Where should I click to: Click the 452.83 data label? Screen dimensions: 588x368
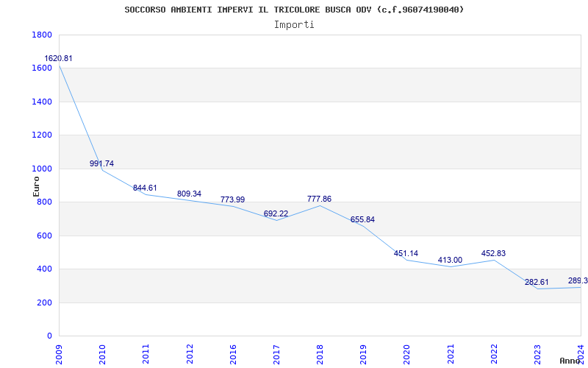[x=493, y=253]
